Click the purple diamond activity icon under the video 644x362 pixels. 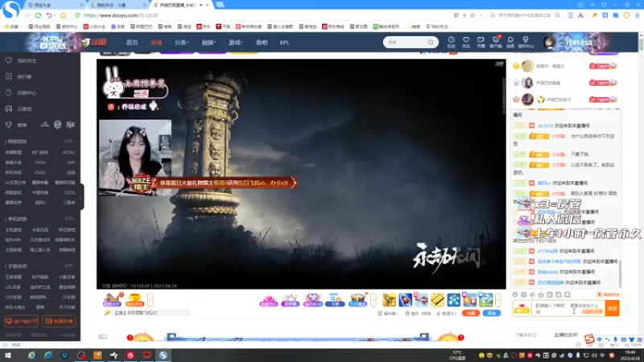point(312,300)
